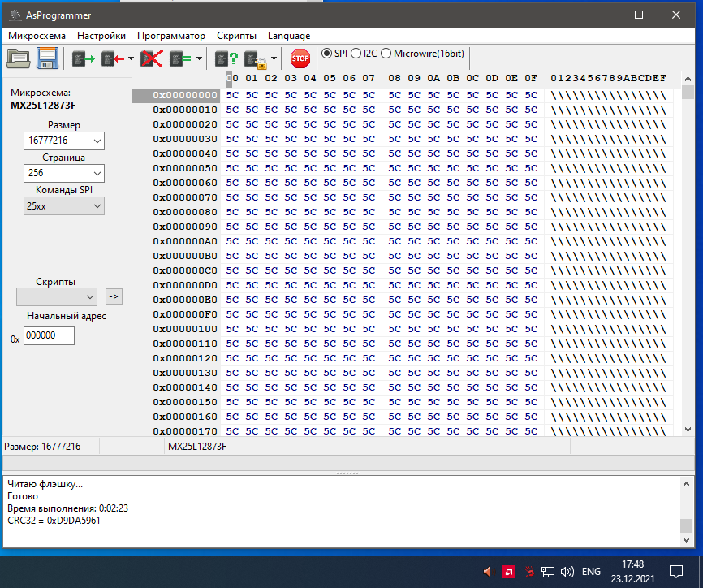This screenshot has height=588, width=703.
Task: Save file with the floppy disk icon
Action: tap(48, 58)
